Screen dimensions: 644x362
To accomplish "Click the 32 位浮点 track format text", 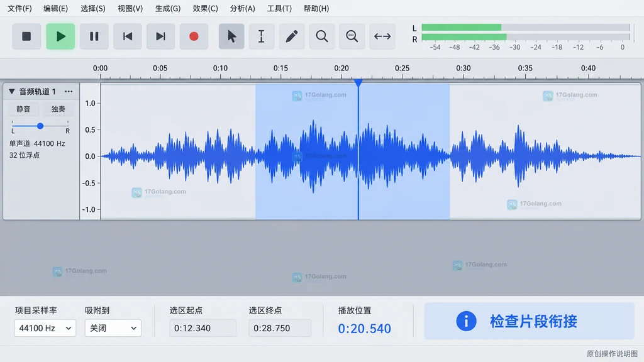I will [x=25, y=155].
